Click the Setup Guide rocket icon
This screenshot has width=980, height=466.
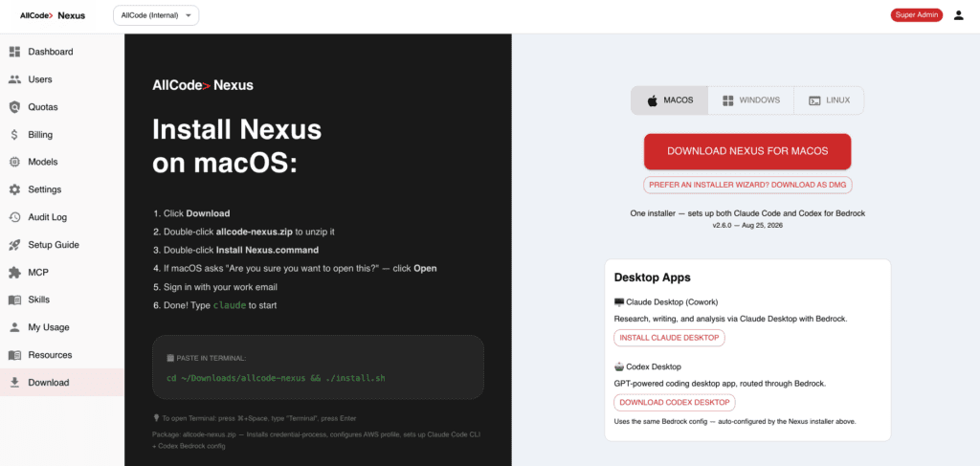[x=15, y=245]
